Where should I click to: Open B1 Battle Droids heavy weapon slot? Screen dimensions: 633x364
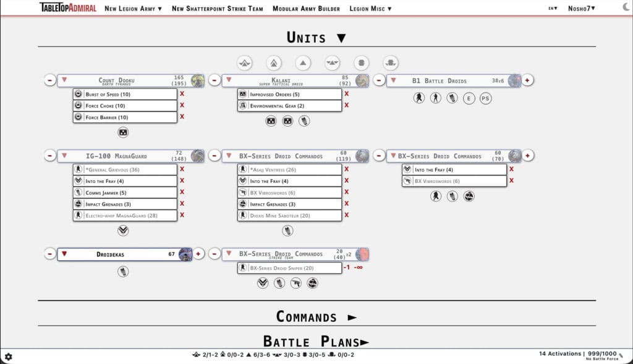pos(419,98)
